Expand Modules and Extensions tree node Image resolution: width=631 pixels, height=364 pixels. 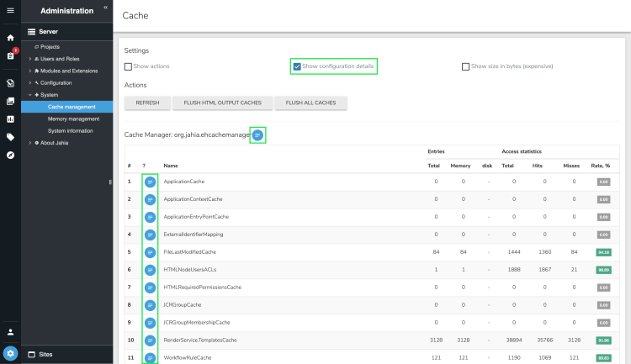click(x=30, y=71)
